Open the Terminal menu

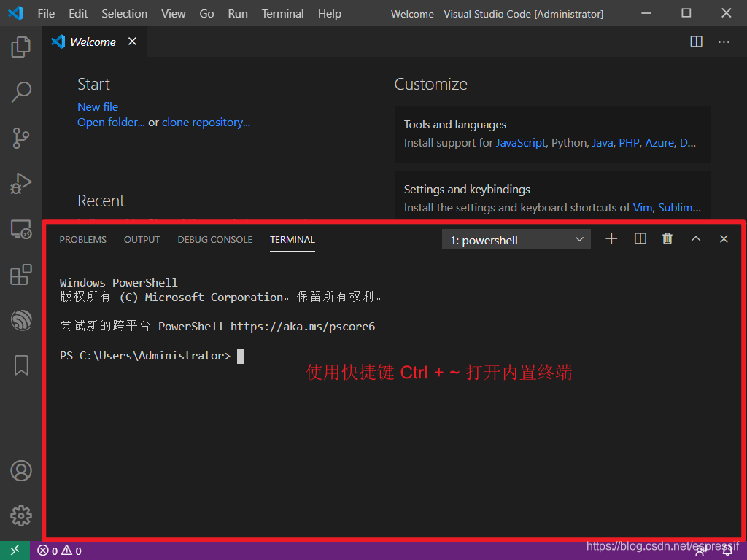point(282,14)
